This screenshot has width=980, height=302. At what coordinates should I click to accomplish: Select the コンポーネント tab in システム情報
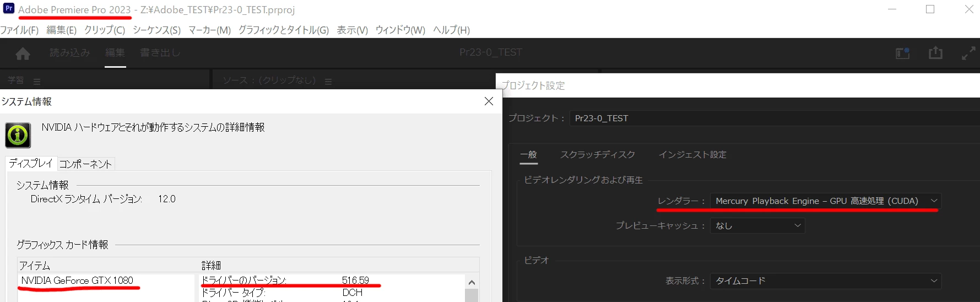tap(85, 164)
